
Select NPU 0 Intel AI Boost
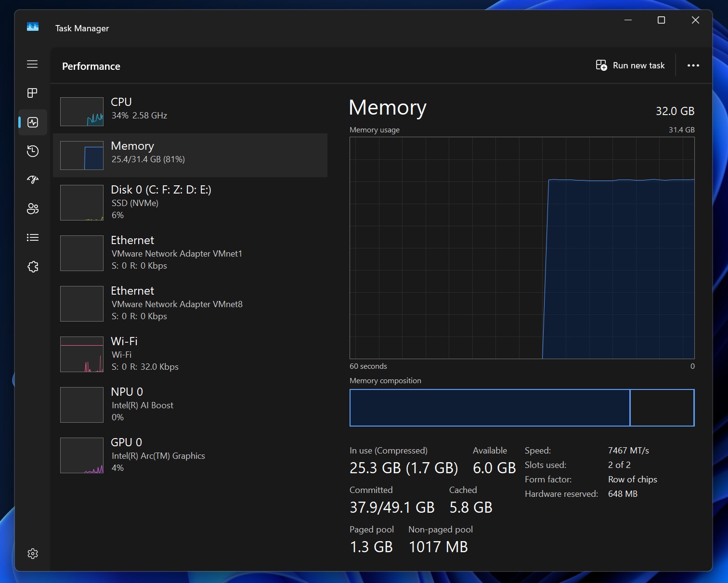(x=190, y=404)
